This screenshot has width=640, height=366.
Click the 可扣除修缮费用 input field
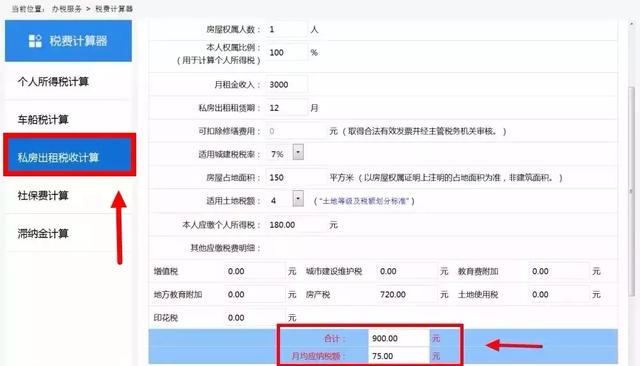(x=296, y=131)
